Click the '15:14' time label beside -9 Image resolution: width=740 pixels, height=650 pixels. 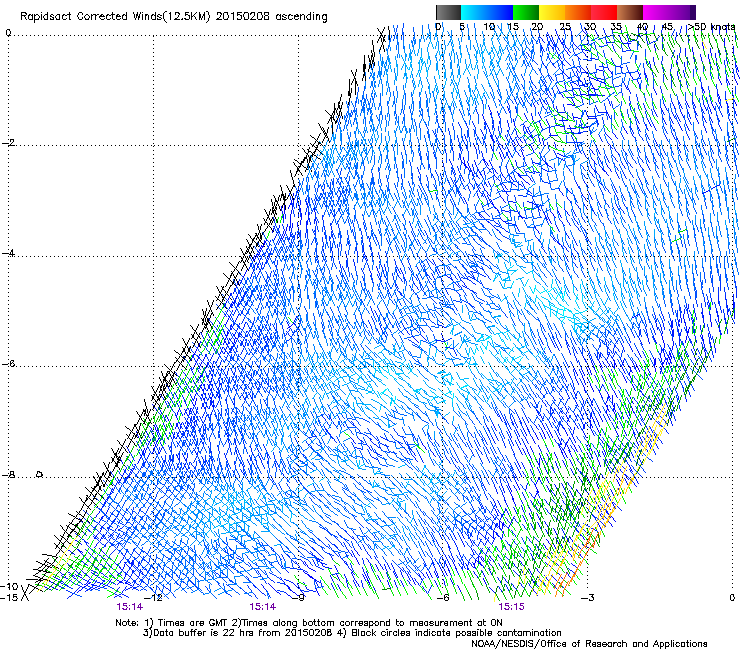tap(263, 607)
